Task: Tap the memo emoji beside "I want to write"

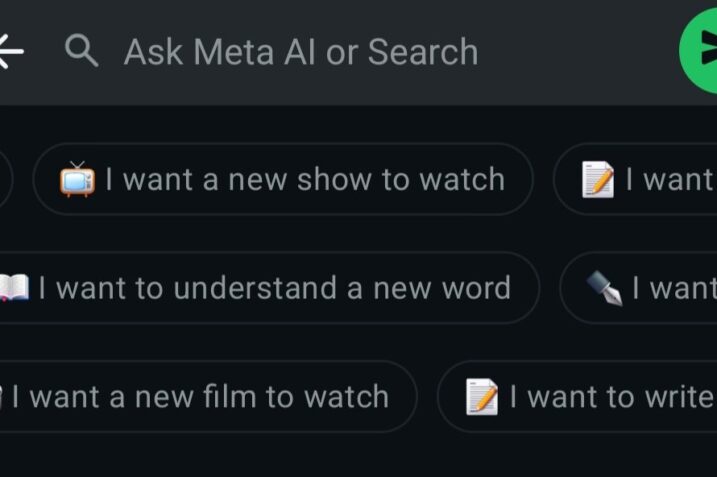Action: point(482,397)
